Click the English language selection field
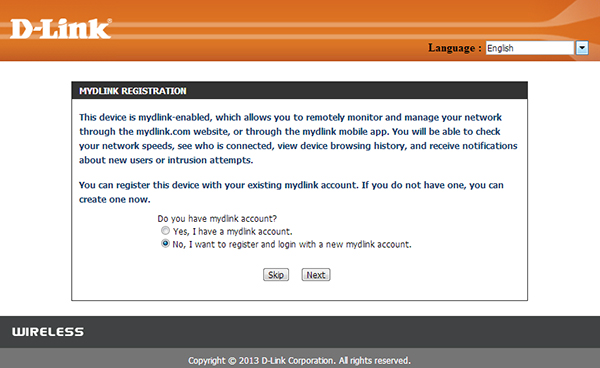The height and width of the screenshot is (368, 600). [x=530, y=48]
